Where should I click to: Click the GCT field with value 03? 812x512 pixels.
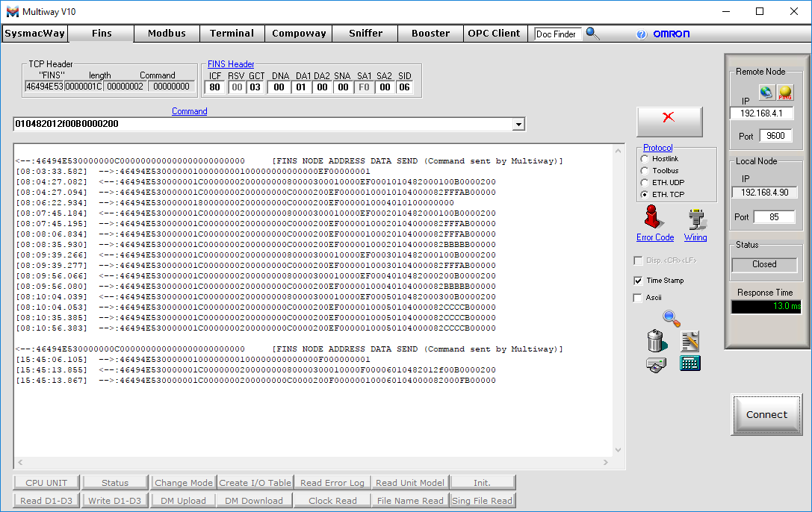255,87
